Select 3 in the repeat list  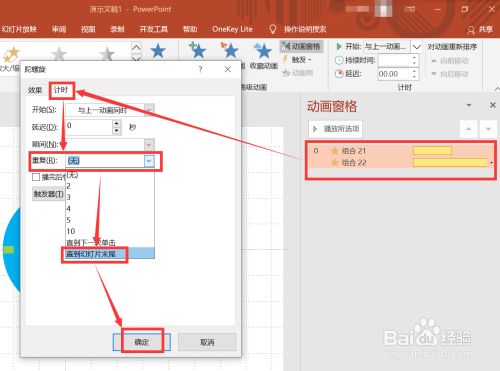[x=110, y=197]
